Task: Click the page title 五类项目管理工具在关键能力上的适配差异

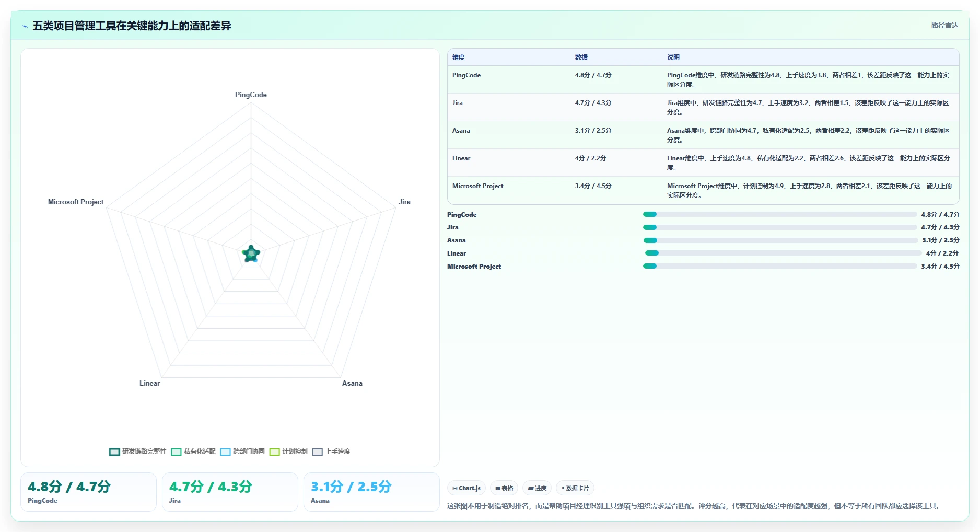Action: coord(132,26)
